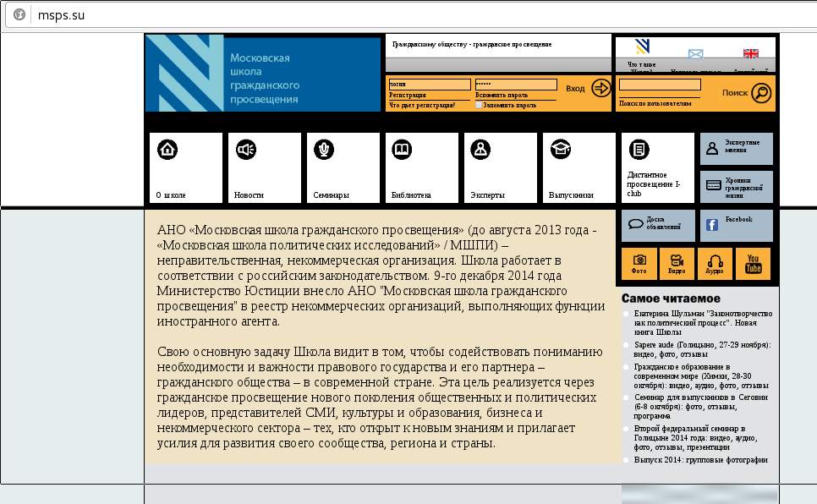Image resolution: width=817 pixels, height=504 pixels.
Task: Switch to English via UK flag icon
Action: (750, 54)
